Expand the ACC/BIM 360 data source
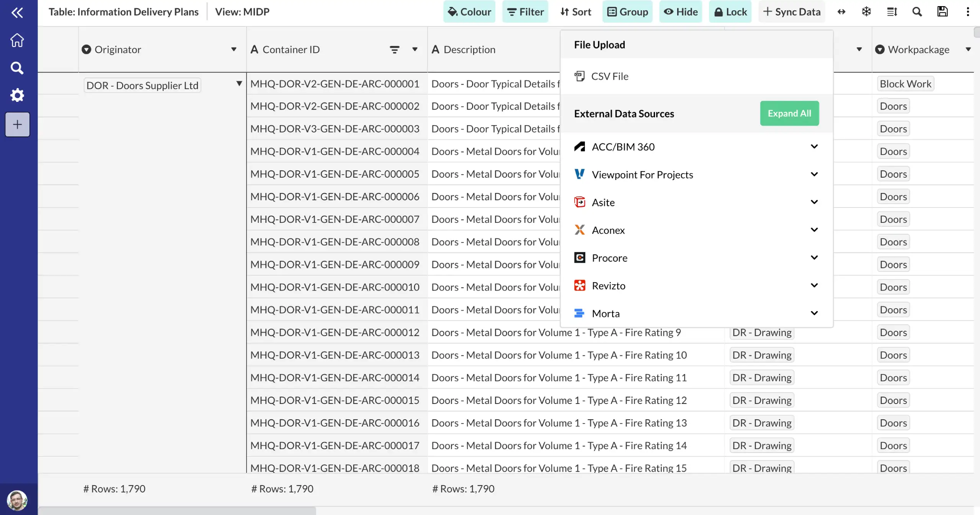This screenshot has height=515, width=980. [x=814, y=146]
